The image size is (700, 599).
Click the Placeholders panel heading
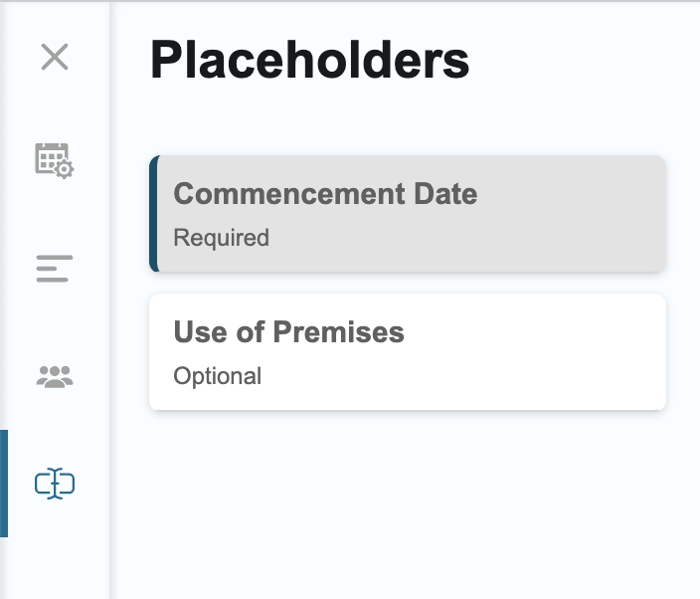click(x=310, y=60)
